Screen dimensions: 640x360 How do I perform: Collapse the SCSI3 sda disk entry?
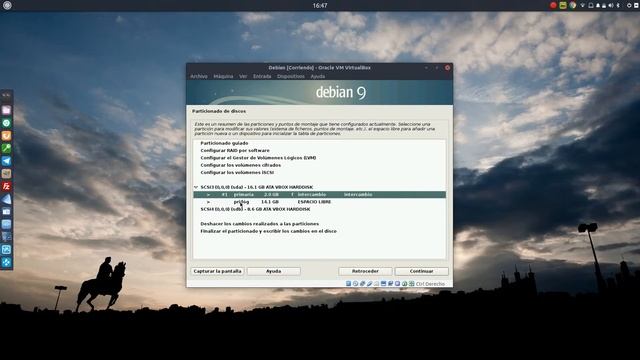click(196, 187)
